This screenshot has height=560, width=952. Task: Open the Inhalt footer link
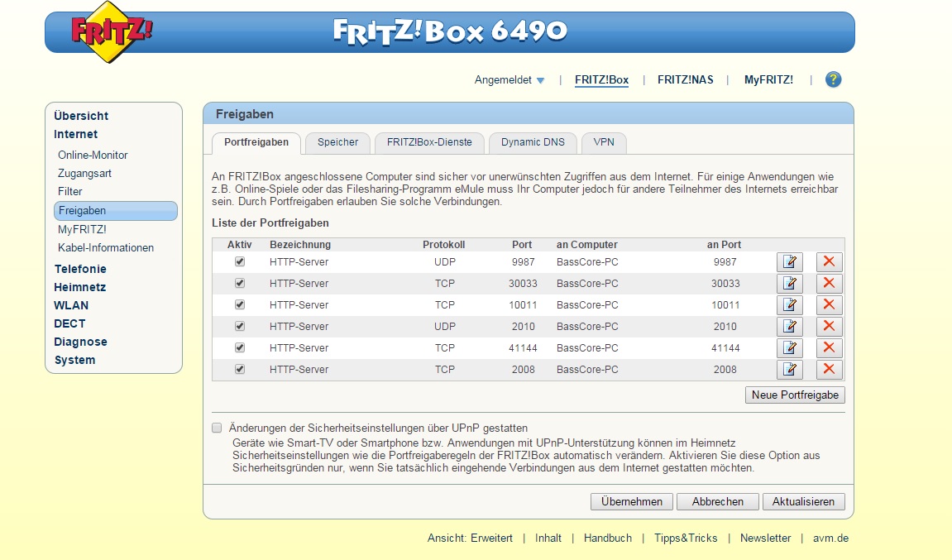(548, 538)
